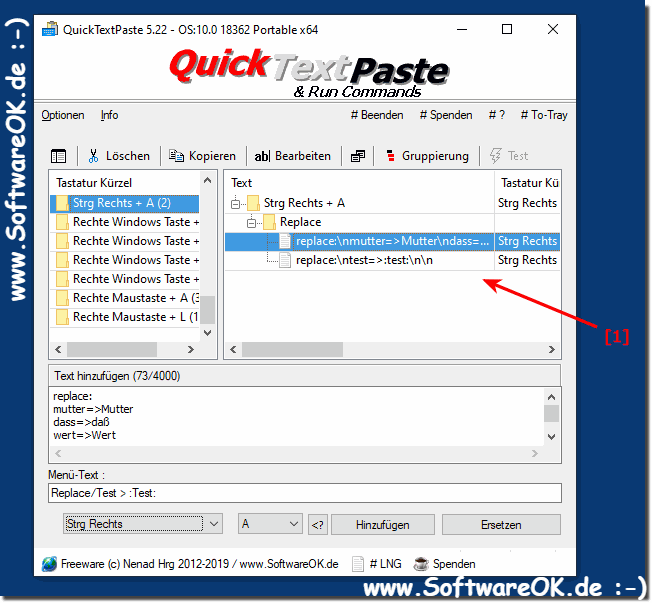The height and width of the screenshot is (603, 652).
Task: Collapse the Strg Rechts + A tree node
Action: (x=236, y=204)
